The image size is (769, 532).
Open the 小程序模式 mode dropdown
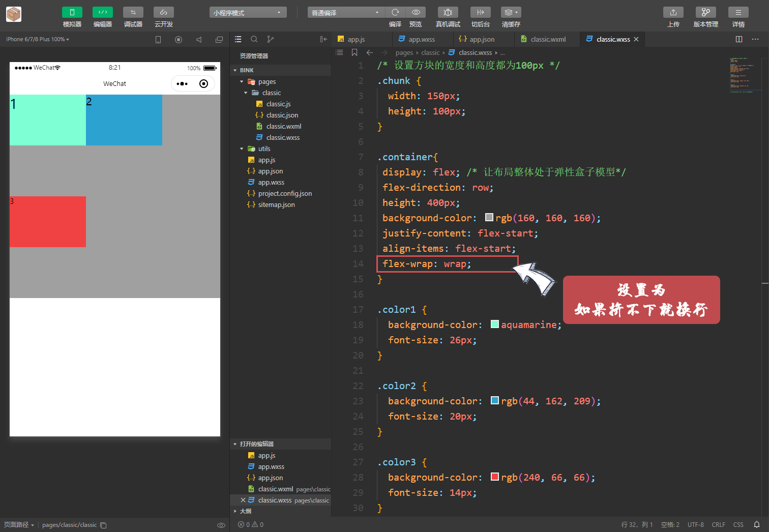point(248,12)
